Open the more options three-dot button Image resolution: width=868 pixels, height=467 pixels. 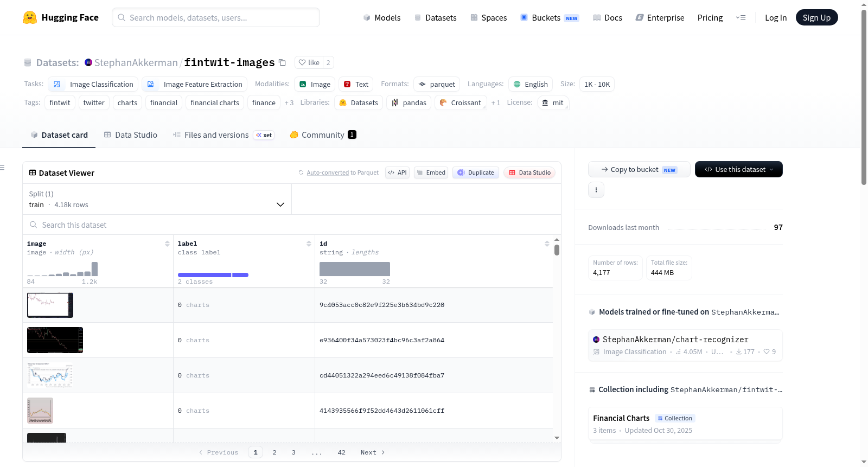[x=596, y=190]
